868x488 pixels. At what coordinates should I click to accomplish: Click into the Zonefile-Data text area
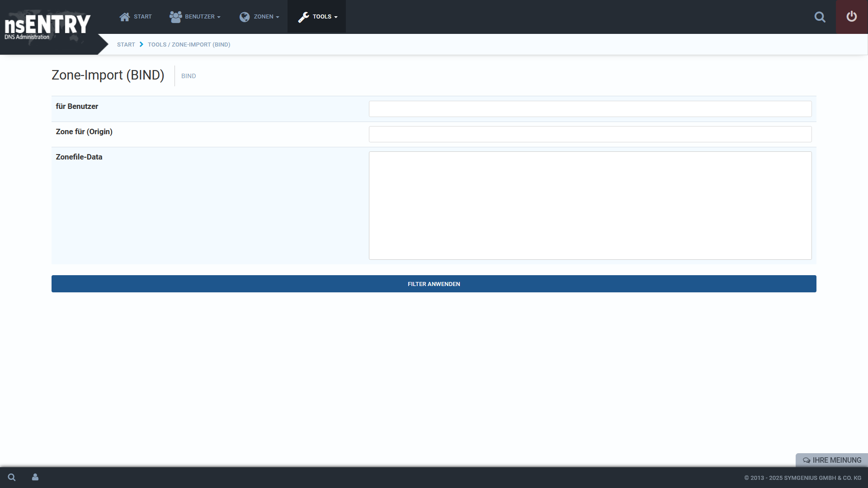tap(590, 206)
